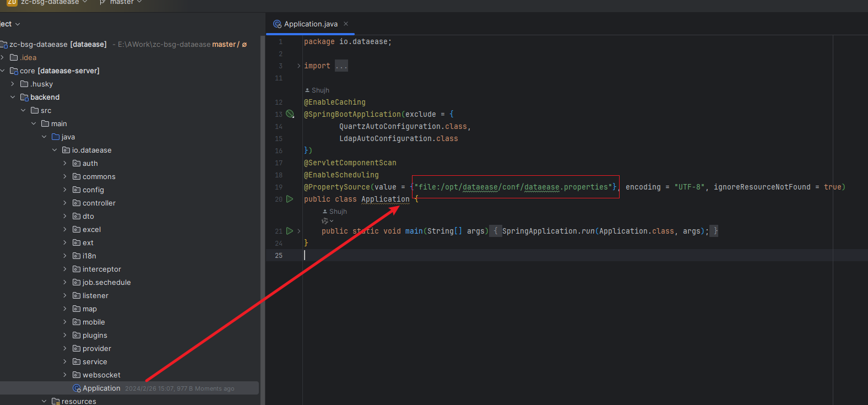Close the Application.java editor tab
Image resolution: width=868 pixels, height=405 pixels.
click(x=346, y=24)
